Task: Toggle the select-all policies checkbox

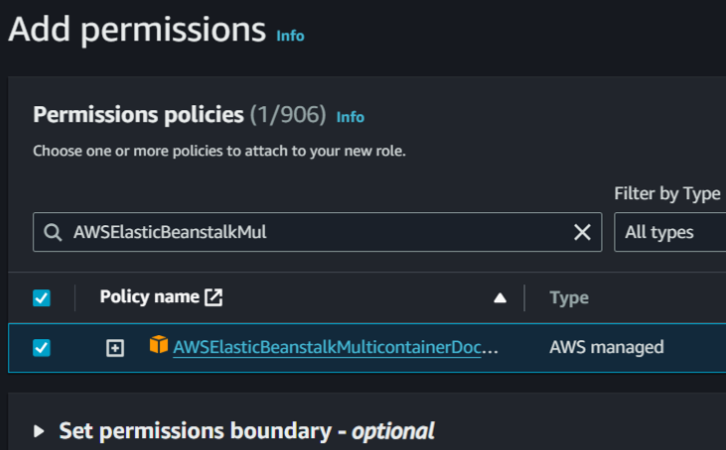Action: [x=42, y=297]
